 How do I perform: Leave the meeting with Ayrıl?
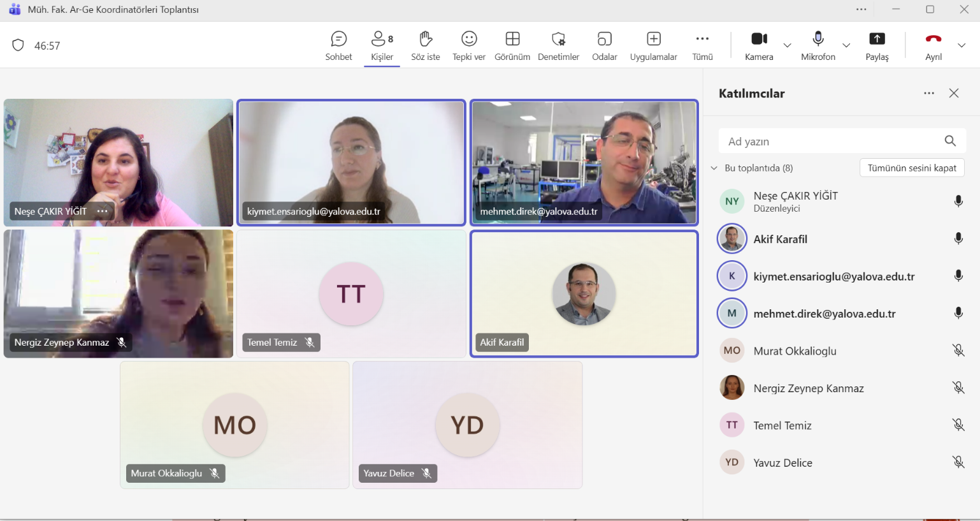point(933,46)
